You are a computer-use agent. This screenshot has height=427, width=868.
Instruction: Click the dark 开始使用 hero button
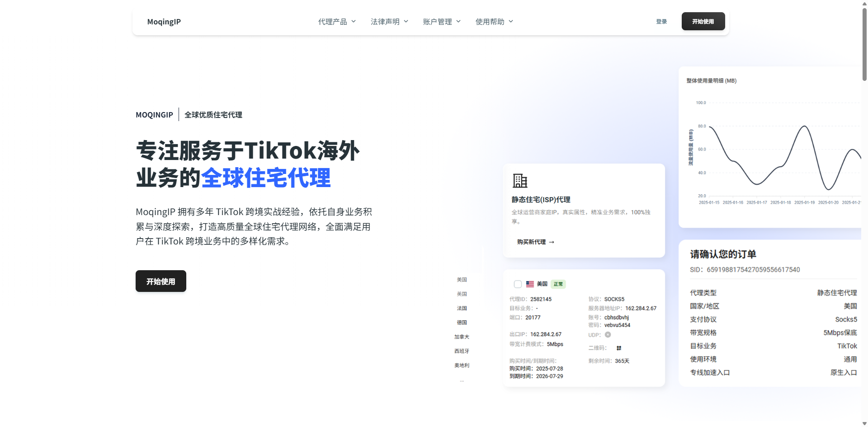coord(160,281)
